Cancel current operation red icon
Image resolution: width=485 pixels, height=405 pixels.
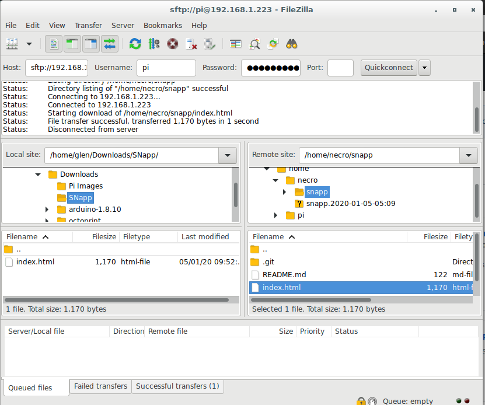[x=172, y=44]
